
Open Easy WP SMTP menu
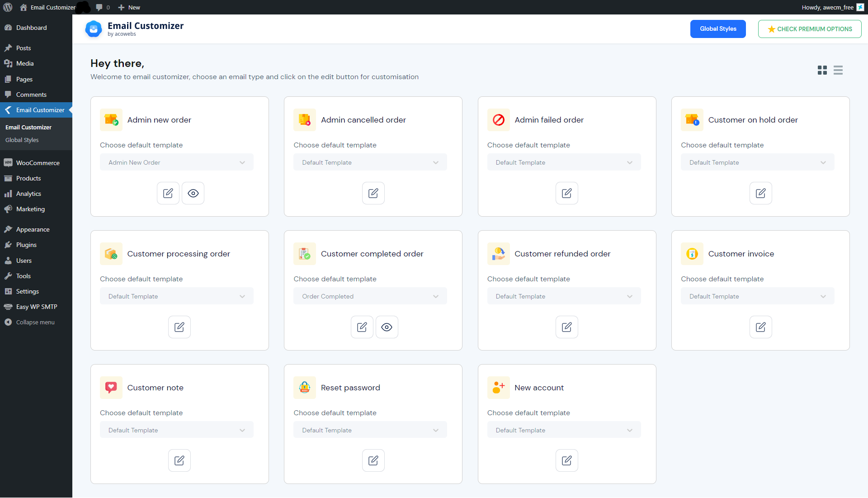click(36, 307)
